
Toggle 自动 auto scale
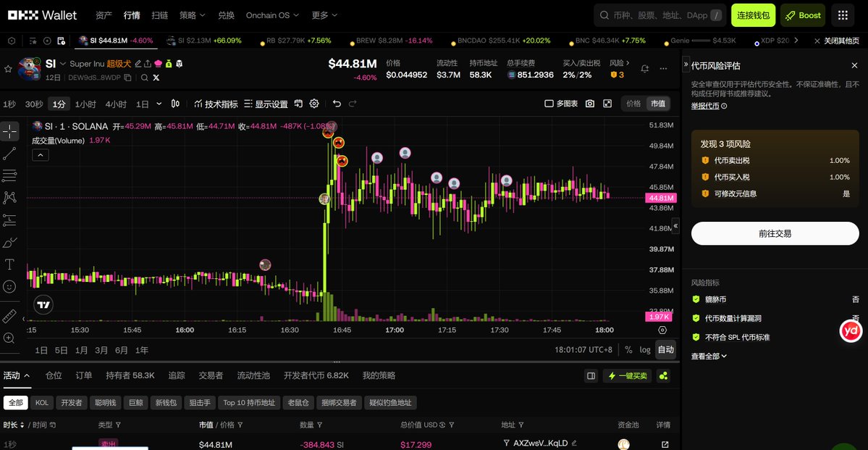pos(666,350)
